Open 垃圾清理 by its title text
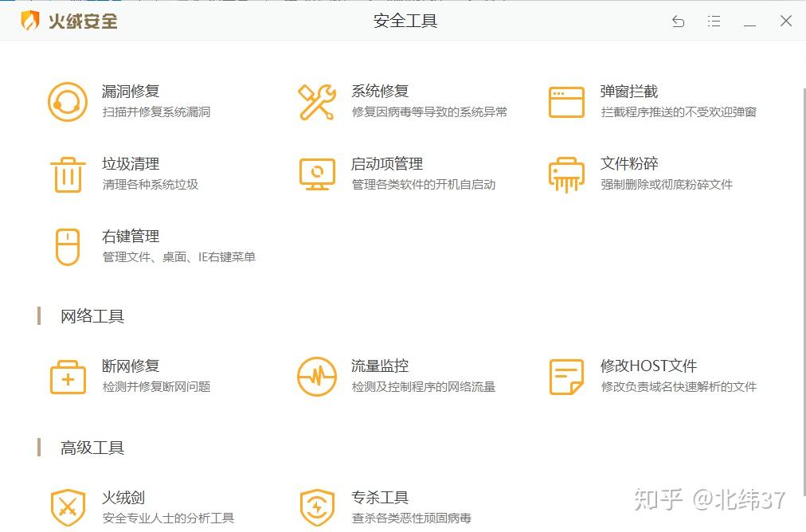This screenshot has width=806, height=532. pyautogui.click(x=131, y=164)
